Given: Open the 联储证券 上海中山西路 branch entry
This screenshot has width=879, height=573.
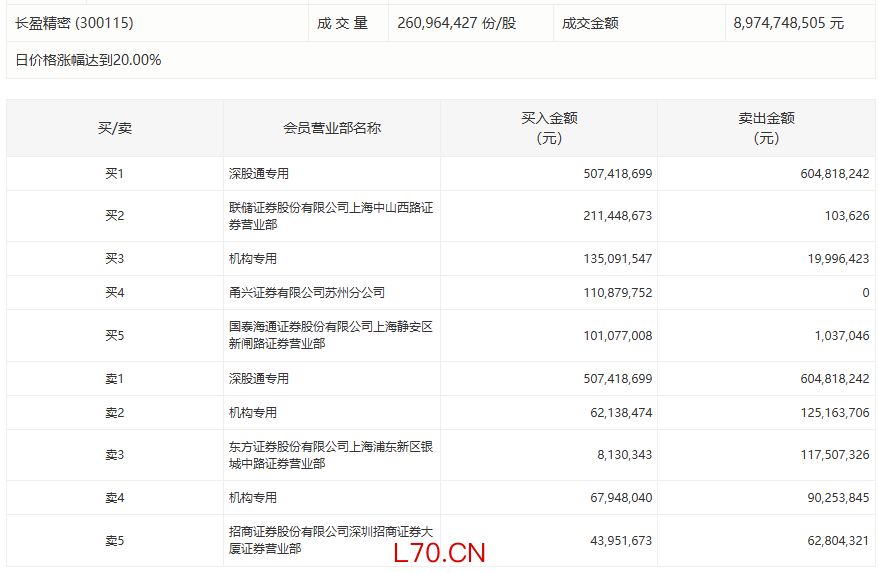Looking at the screenshot, I should pos(330,216).
